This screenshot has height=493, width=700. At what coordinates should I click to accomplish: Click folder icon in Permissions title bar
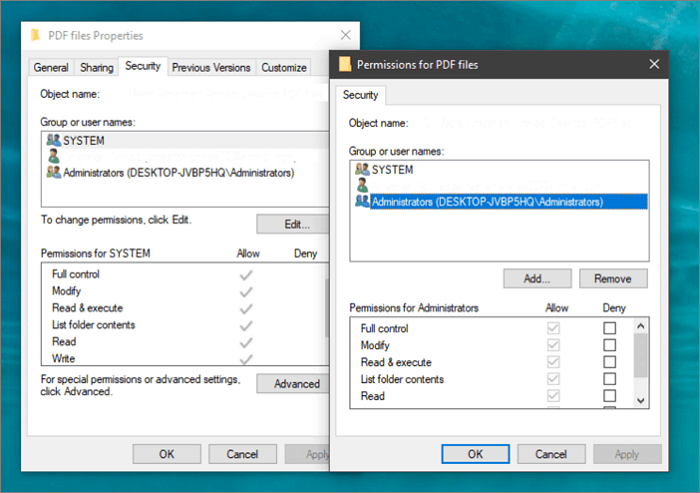tap(346, 65)
